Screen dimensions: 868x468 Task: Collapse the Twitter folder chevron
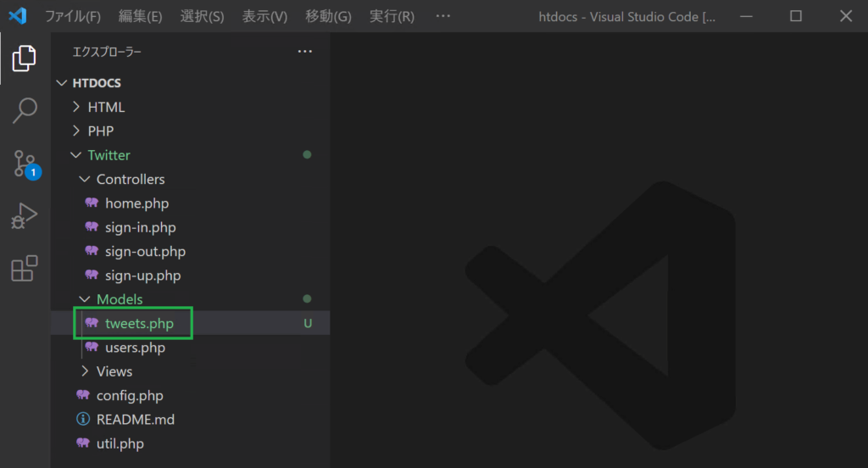75,155
